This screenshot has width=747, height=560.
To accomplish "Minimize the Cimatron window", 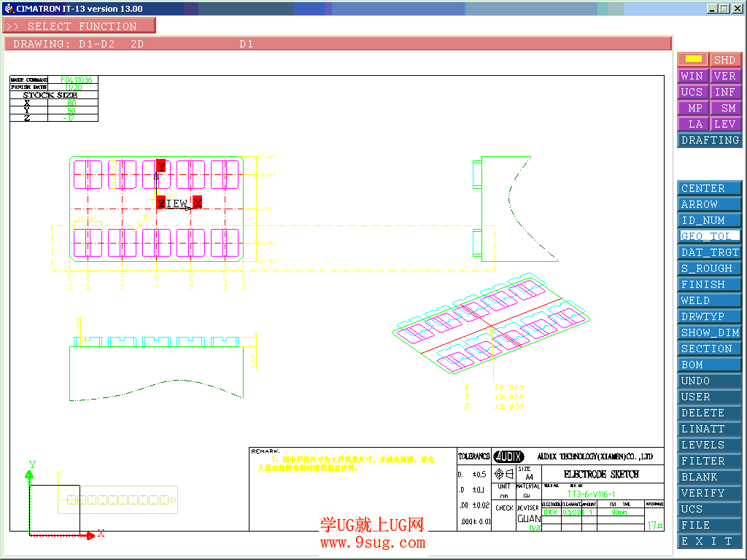I will tap(712, 9).
